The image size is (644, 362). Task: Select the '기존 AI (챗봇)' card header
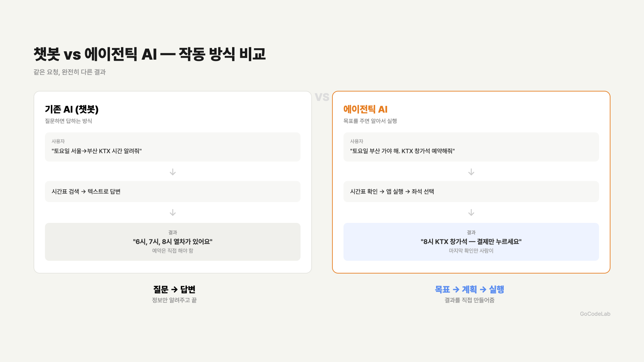pos(71,109)
